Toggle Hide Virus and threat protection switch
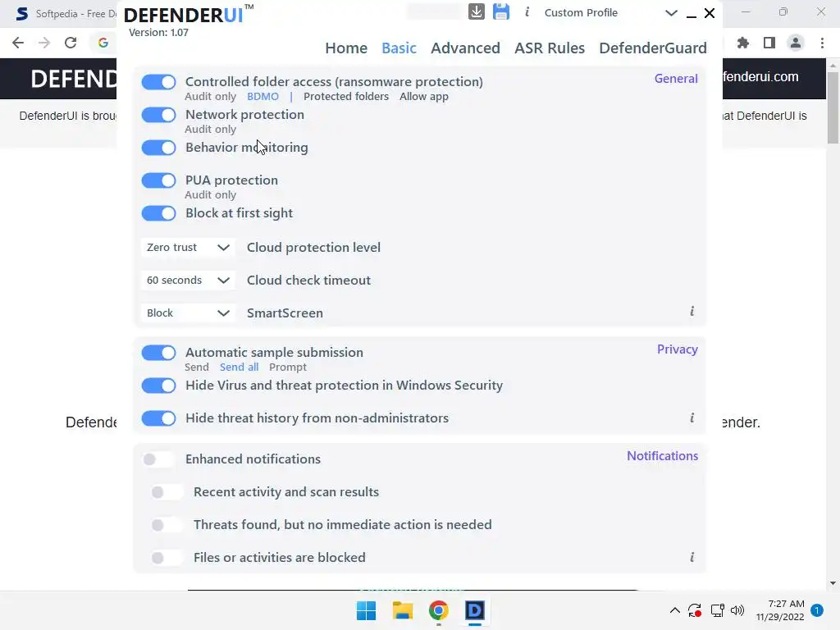 (158, 386)
